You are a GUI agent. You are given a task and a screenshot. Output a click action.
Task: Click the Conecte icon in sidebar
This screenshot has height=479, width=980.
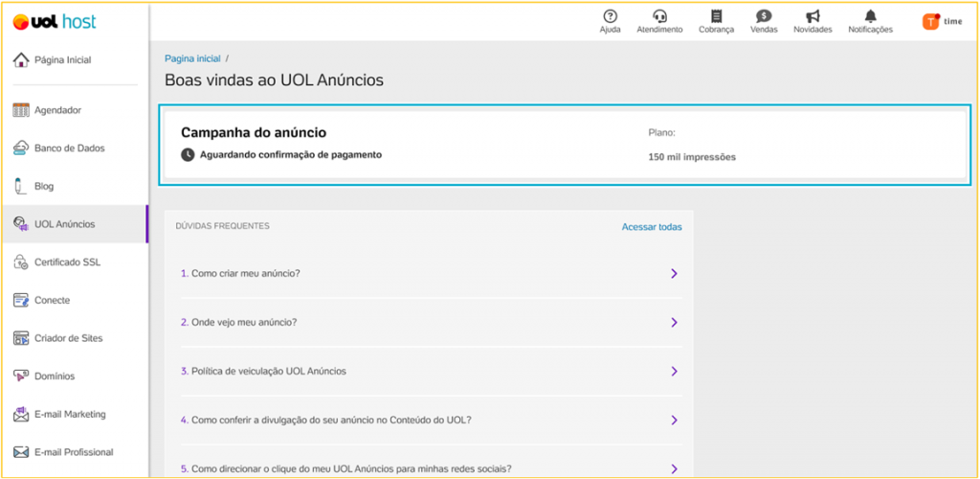(x=21, y=300)
